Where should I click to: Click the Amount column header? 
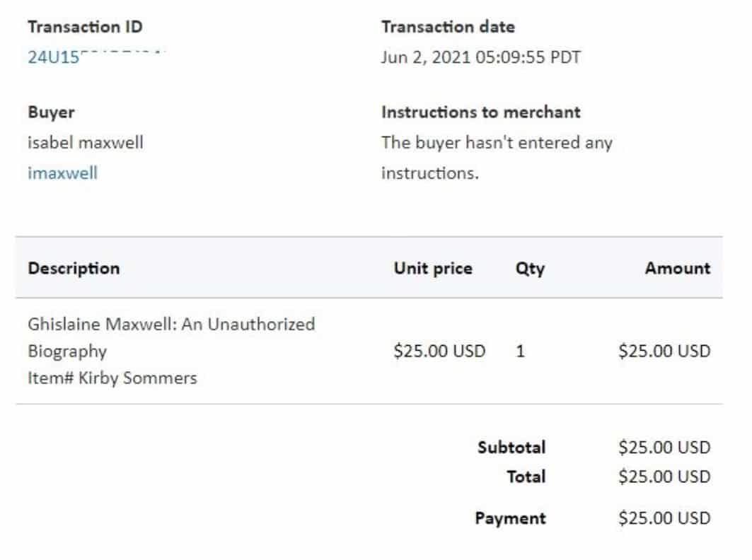(x=677, y=268)
